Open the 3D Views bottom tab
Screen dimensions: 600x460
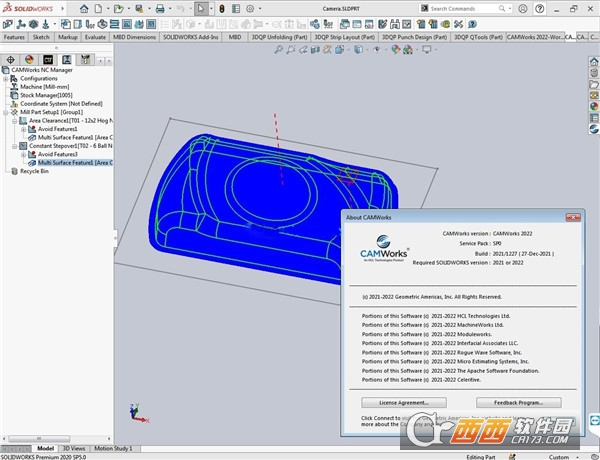point(73,448)
